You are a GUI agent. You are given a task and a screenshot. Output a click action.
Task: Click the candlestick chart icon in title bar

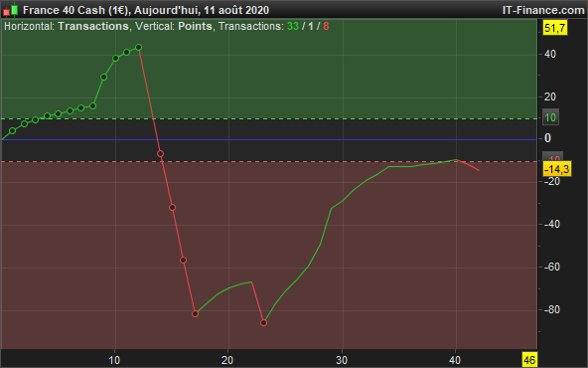coord(11,10)
